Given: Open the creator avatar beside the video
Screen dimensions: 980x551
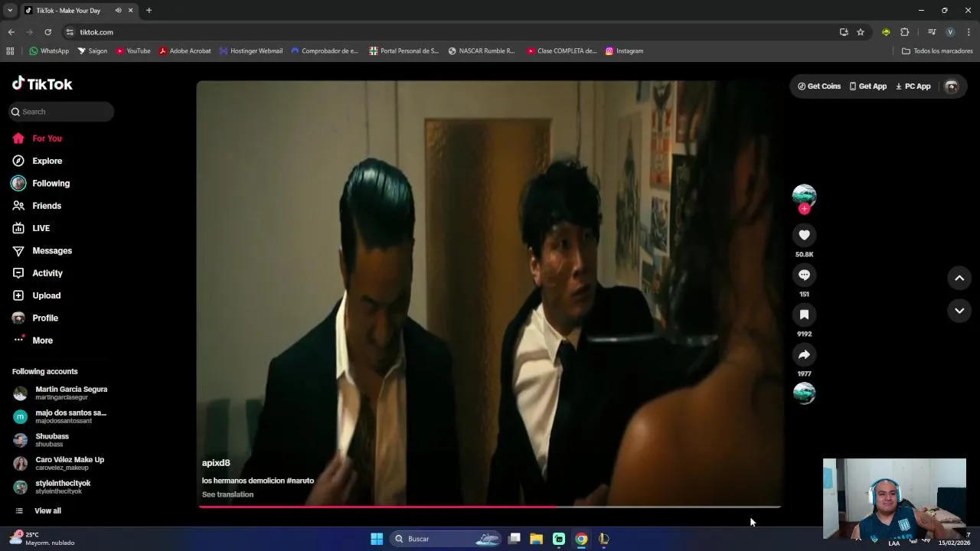Looking at the screenshot, I should click(x=804, y=195).
